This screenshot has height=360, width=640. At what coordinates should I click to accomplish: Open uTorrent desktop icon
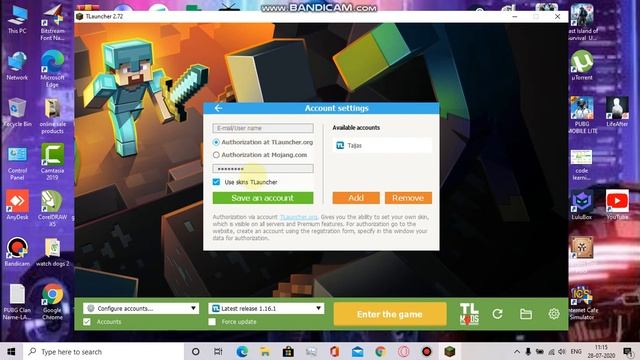coord(582,65)
